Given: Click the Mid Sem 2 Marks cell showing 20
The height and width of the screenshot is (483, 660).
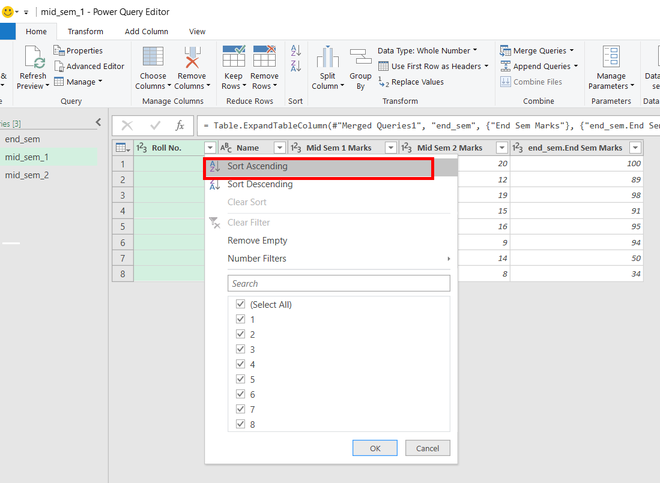Looking at the screenshot, I should [x=483, y=164].
